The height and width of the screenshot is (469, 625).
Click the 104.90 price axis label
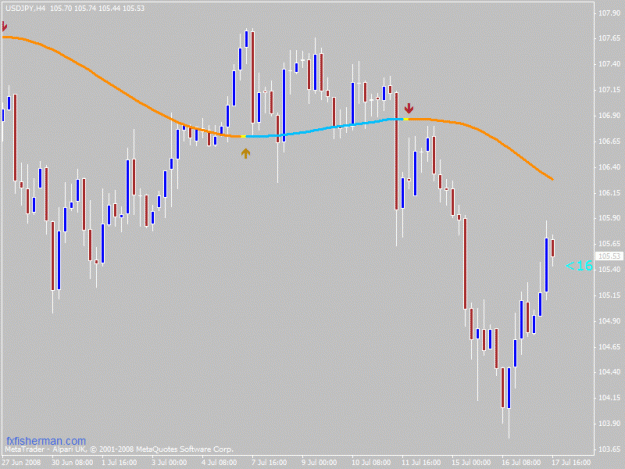coord(609,321)
